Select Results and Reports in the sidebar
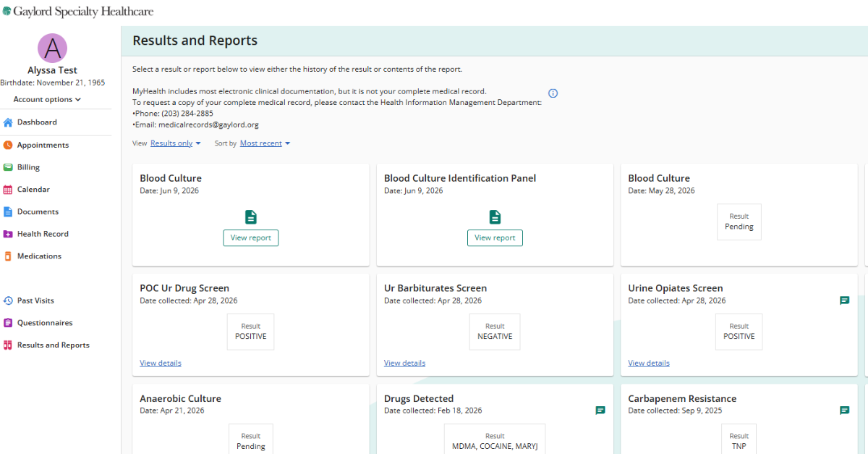Image resolution: width=868 pixels, height=454 pixels. 54,345
